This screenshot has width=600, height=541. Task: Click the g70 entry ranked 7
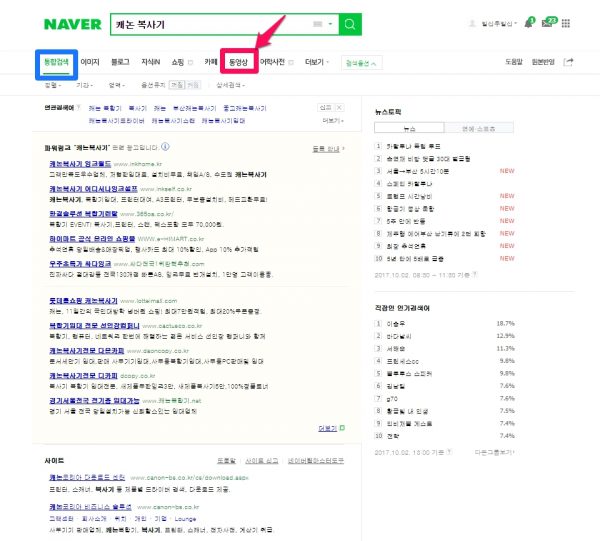pyautogui.click(x=392, y=399)
